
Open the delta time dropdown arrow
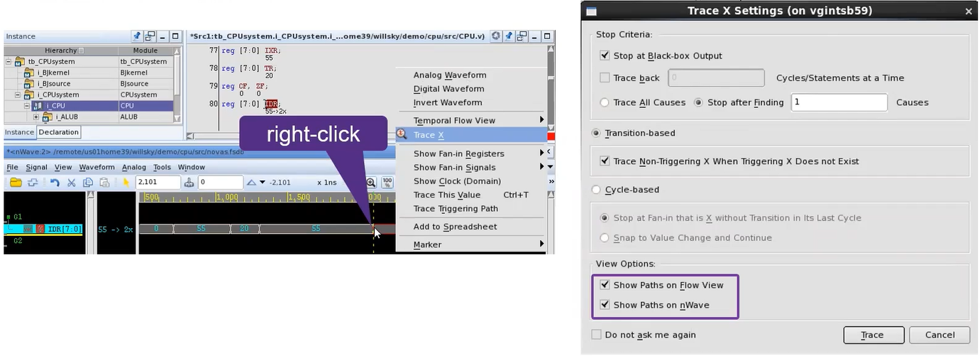(x=262, y=183)
